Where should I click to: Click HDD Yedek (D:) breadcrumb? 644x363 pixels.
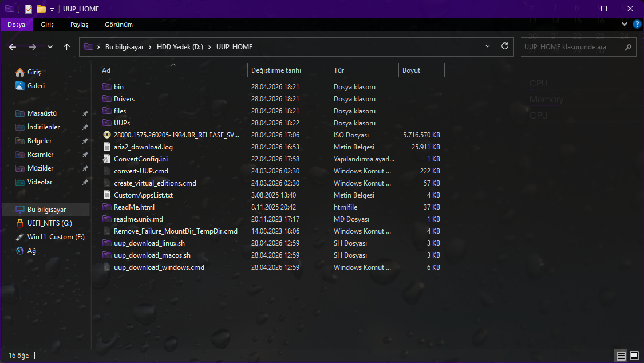180,47
